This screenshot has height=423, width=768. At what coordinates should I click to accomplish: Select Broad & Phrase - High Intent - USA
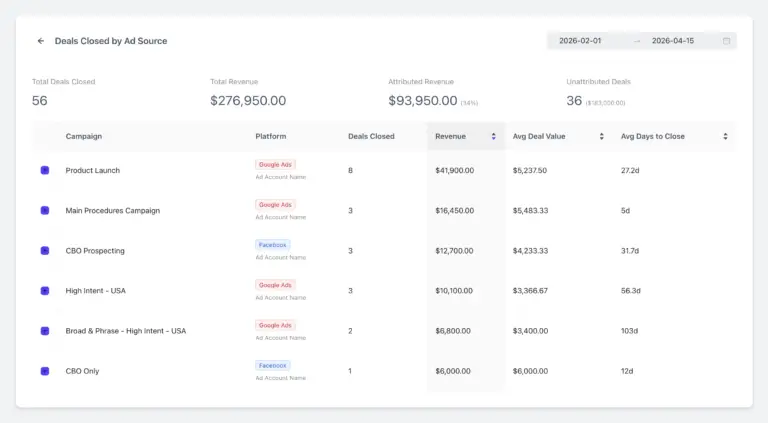(126, 331)
